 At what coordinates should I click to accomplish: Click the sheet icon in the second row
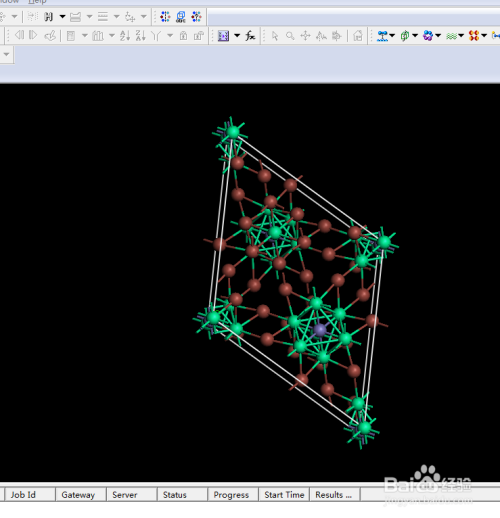[71, 36]
